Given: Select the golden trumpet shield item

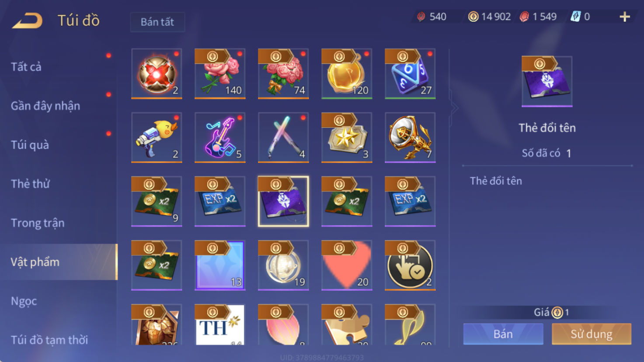Looking at the screenshot, I should click(x=410, y=138).
